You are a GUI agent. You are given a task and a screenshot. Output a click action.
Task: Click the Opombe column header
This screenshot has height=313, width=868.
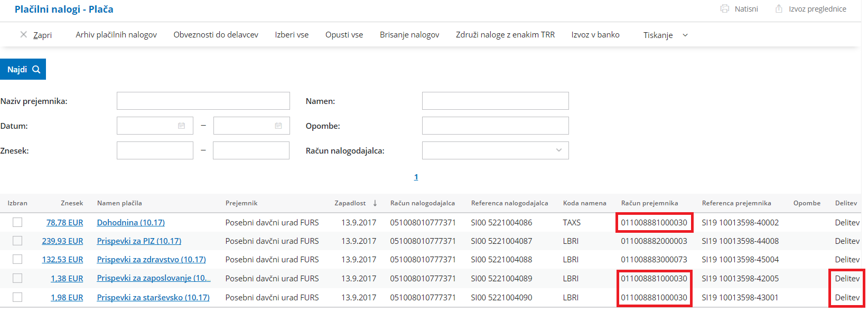click(x=807, y=203)
